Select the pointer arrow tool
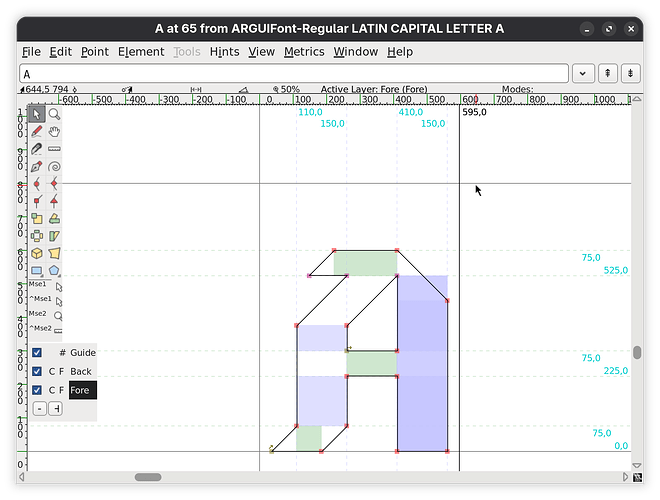660x500 pixels. pyautogui.click(x=37, y=114)
